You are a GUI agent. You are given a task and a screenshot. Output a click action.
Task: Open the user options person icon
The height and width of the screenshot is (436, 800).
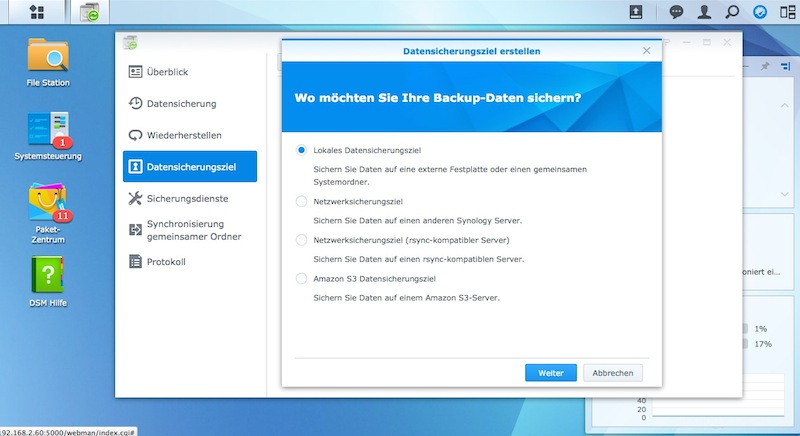[x=704, y=12]
